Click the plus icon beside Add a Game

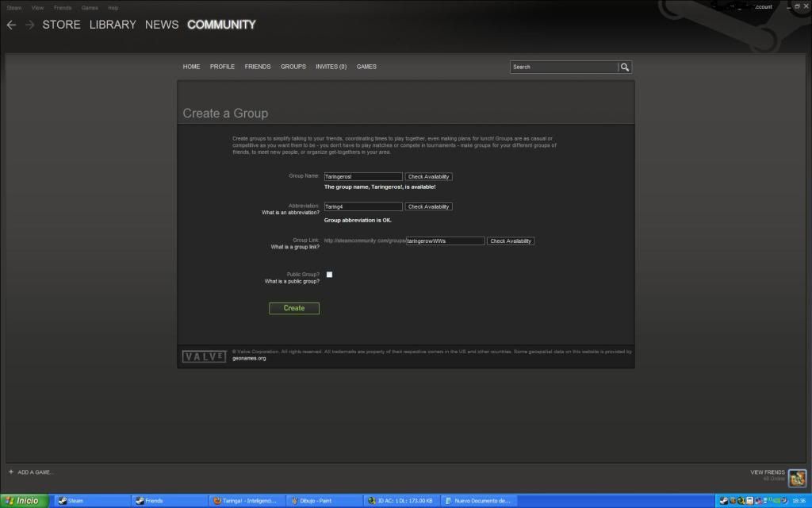tap(11, 471)
